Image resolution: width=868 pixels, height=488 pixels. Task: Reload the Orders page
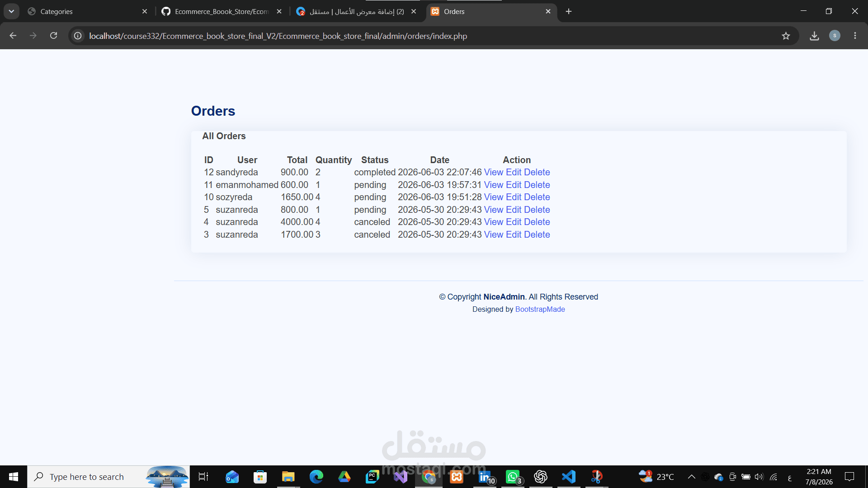(53, 36)
